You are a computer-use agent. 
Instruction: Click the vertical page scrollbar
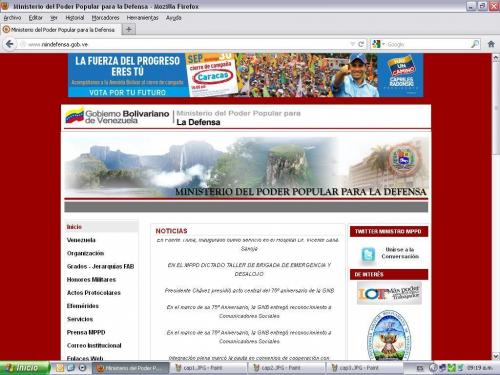496,207
